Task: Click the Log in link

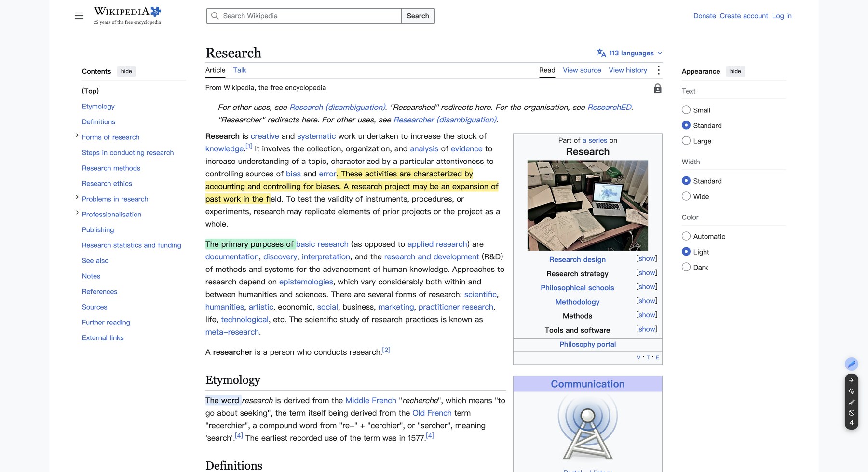Action: [782, 16]
